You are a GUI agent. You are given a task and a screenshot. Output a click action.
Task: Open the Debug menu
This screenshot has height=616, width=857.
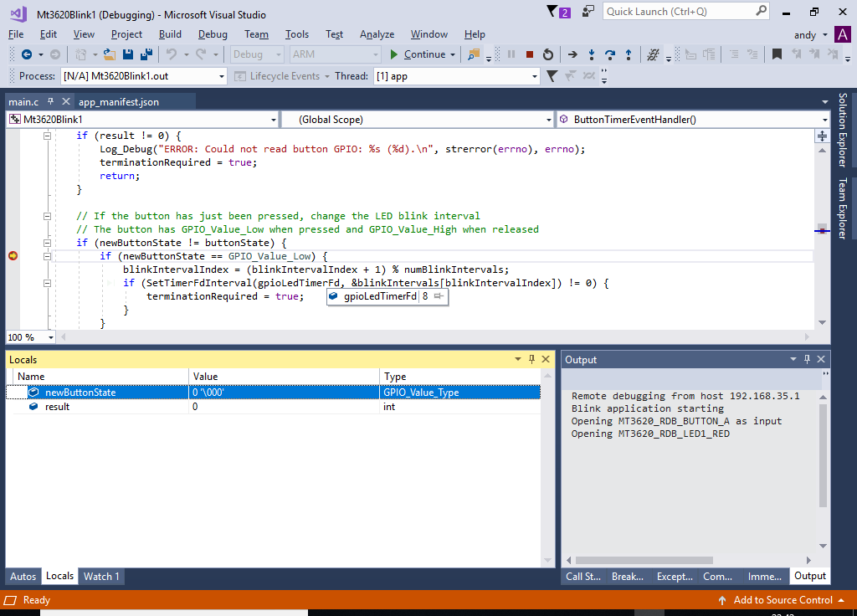pos(213,34)
